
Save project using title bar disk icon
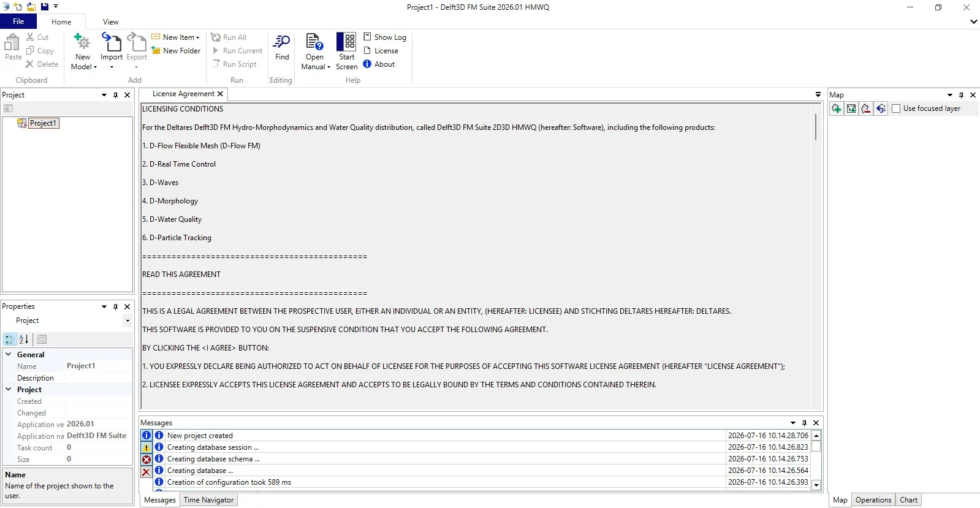coord(44,7)
